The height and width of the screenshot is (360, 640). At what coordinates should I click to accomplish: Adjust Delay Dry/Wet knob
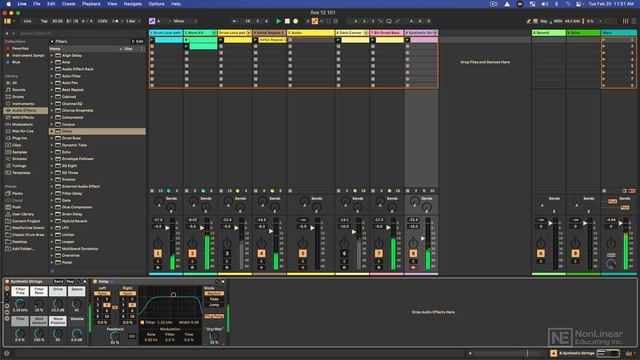point(213,336)
